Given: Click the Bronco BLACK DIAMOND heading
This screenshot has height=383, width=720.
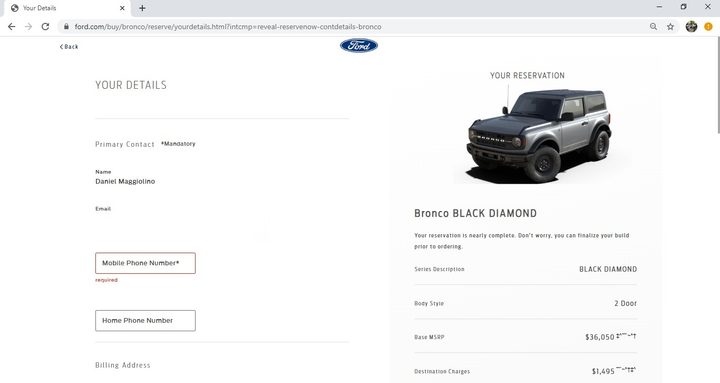Looking at the screenshot, I should [475, 213].
